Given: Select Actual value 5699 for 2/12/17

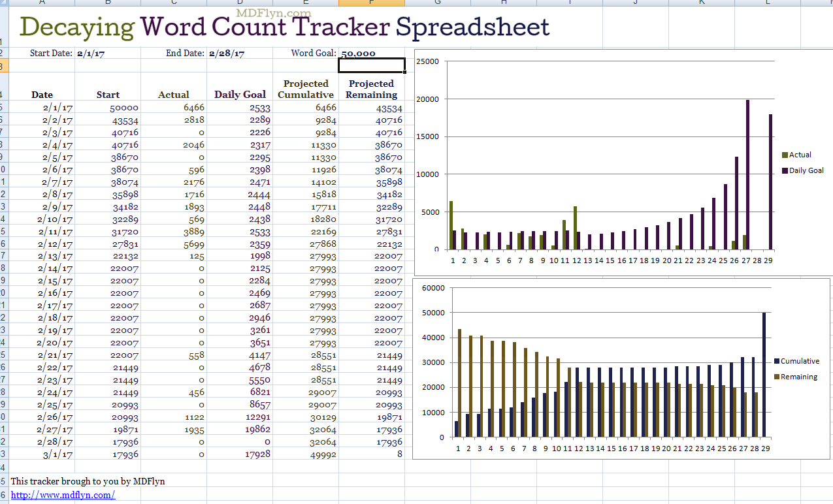Looking at the screenshot, I should click(x=194, y=244).
